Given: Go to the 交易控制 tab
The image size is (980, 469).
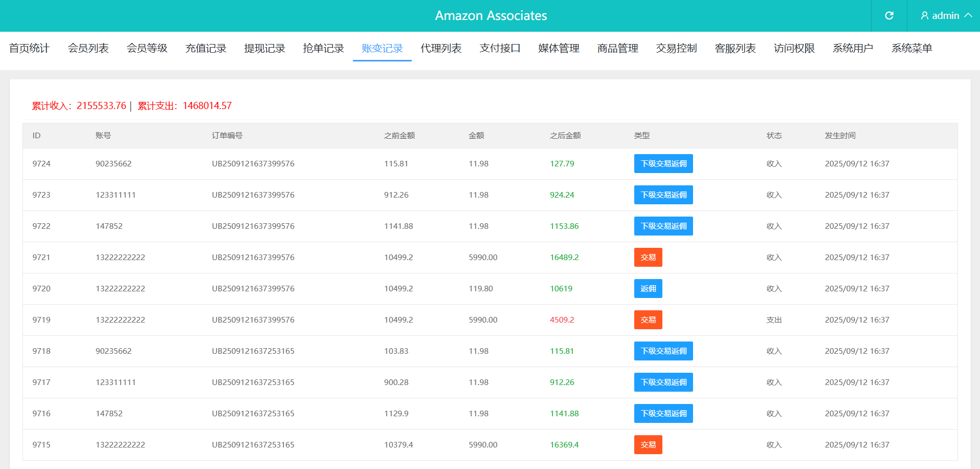Looking at the screenshot, I should click(x=676, y=48).
